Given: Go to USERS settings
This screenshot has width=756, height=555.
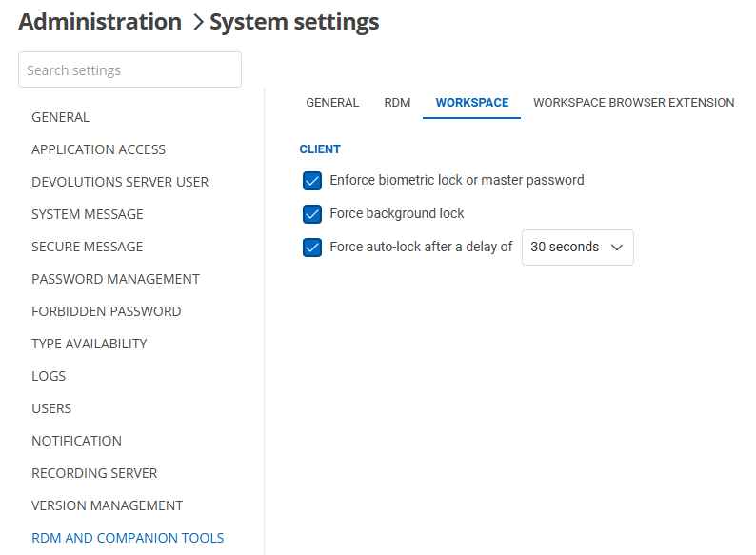Looking at the screenshot, I should [51, 408].
